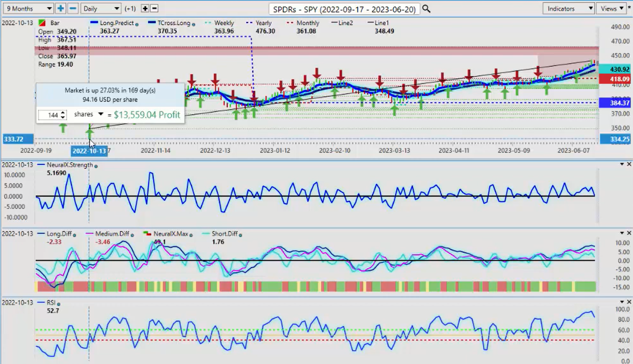Close the Long.Diff indicator panel

[629, 233]
